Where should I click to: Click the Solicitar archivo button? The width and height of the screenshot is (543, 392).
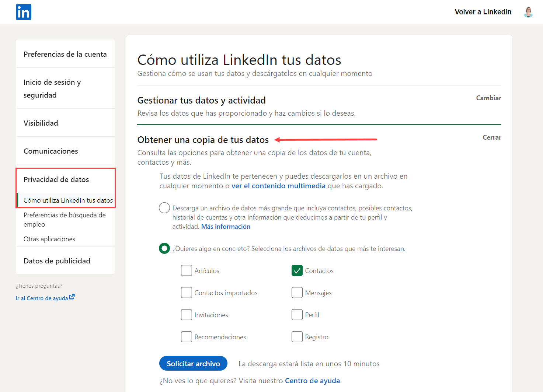pos(193,363)
